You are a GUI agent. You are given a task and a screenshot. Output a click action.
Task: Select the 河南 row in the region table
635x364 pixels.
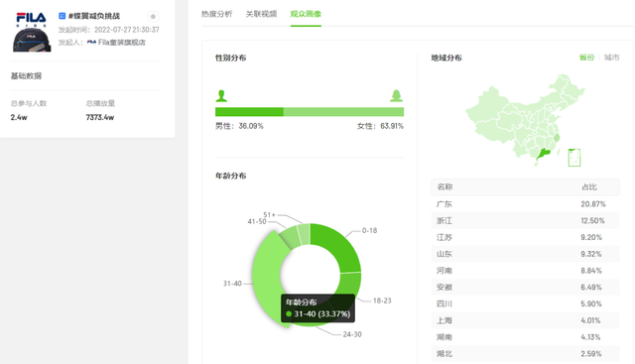[525, 271]
